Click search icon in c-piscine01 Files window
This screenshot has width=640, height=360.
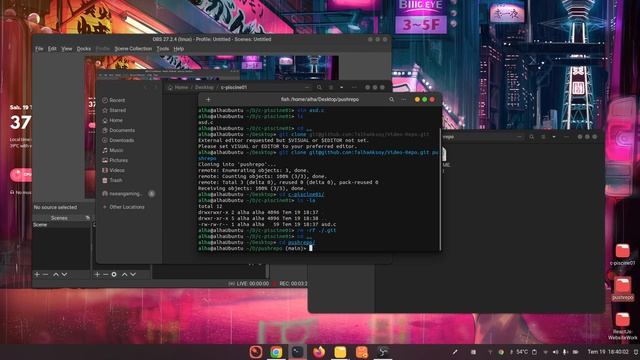tap(320, 87)
